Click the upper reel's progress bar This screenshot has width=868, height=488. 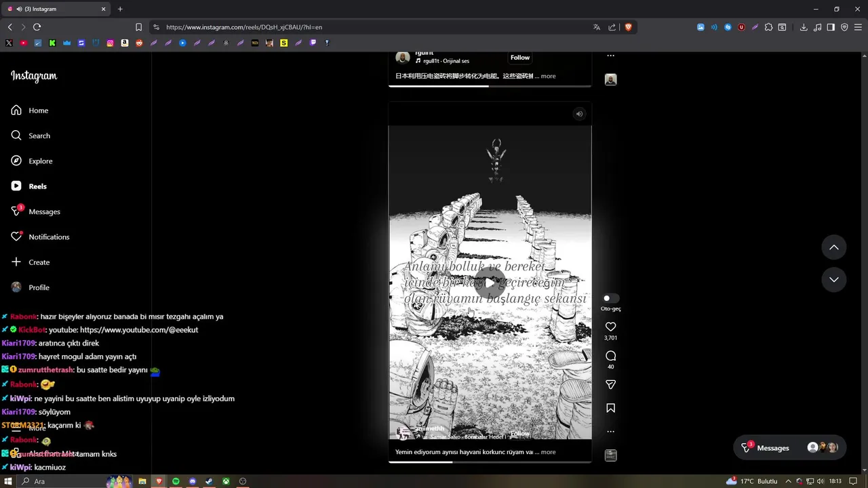coord(490,86)
